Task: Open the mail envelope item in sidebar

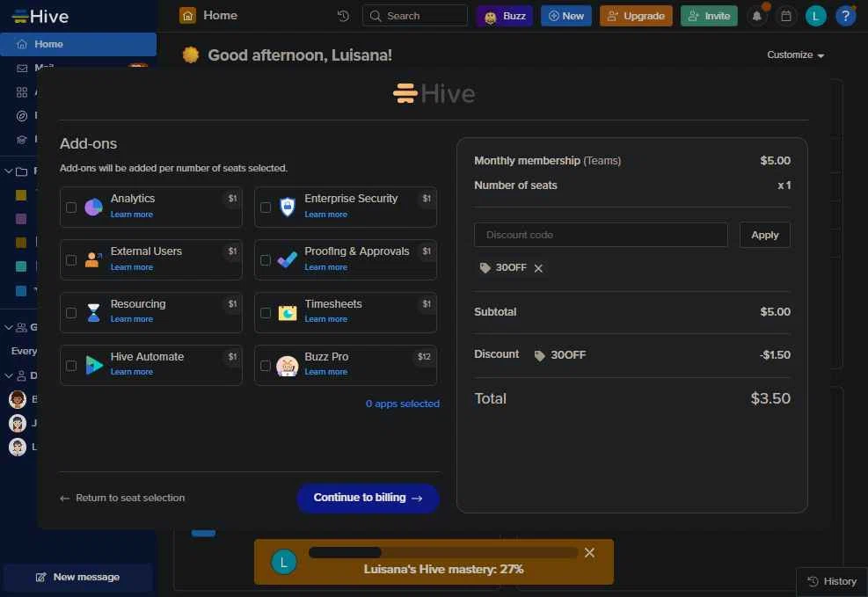Action: point(22,68)
